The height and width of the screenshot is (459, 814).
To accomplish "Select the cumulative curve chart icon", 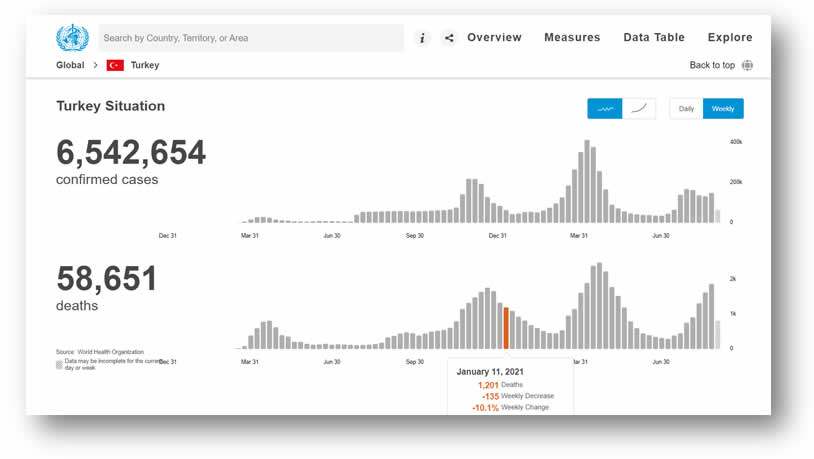I will point(639,108).
